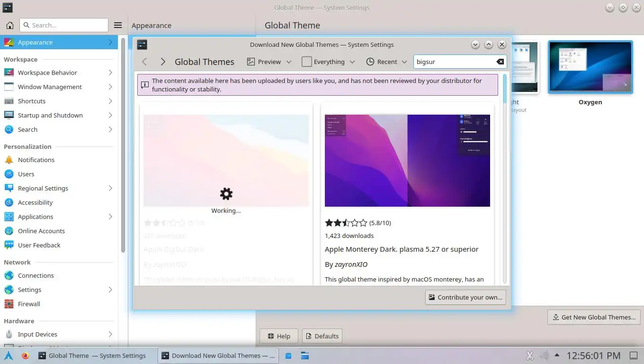Expand the Workspace Behavior chevron
This screenshot has height=364, width=644.
(110, 73)
